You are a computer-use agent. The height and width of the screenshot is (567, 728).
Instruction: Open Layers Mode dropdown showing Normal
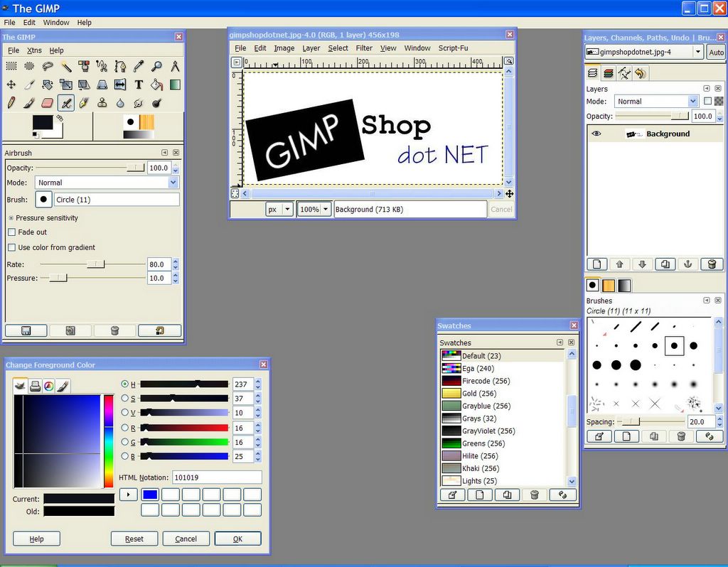[x=655, y=101]
